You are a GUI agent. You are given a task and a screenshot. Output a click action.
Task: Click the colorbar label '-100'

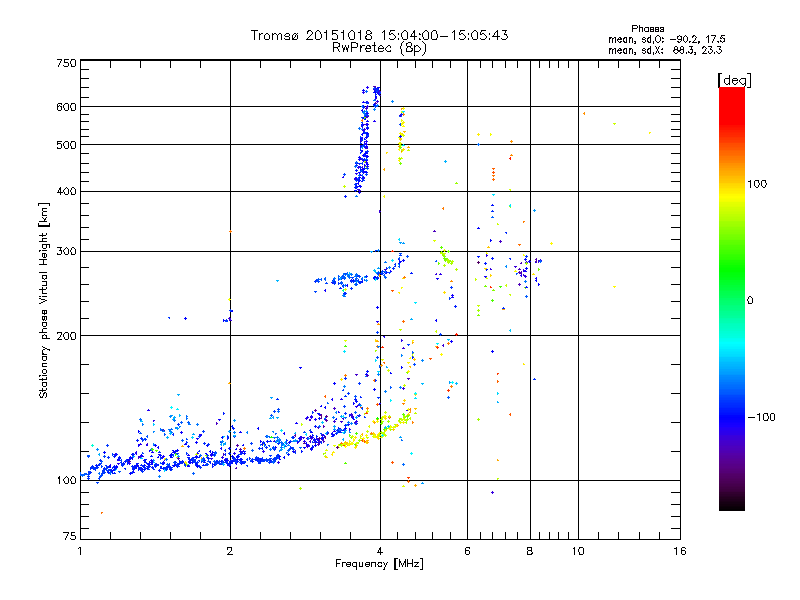pos(761,417)
